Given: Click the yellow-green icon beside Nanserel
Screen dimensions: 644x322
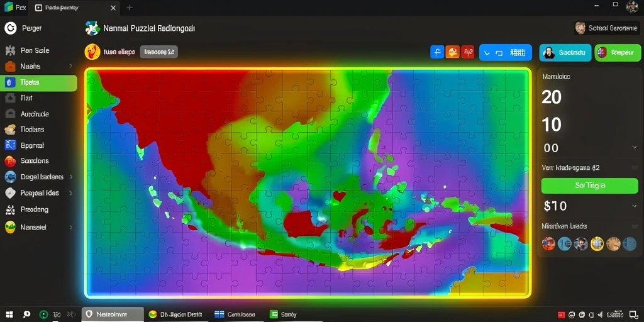Looking at the screenshot, I should [10, 227].
